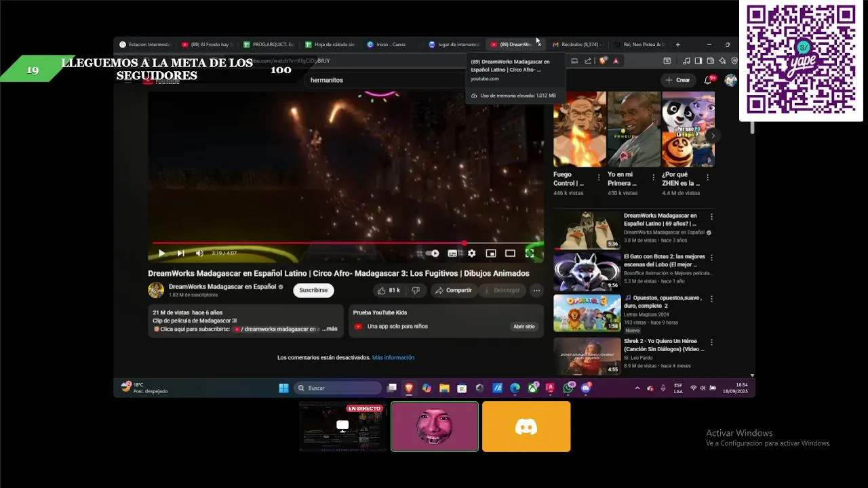Open the ¿Por qué ZHEN short
868x488 pixels.
point(688,129)
